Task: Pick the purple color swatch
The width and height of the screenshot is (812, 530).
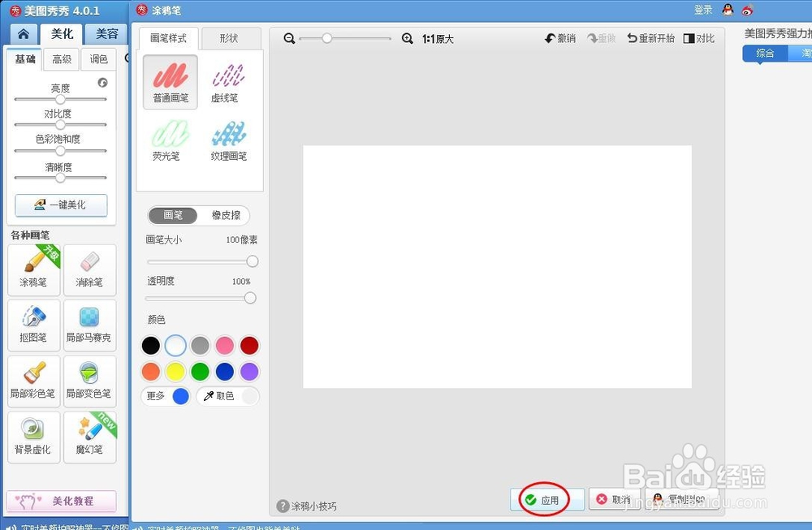Action: [x=249, y=371]
